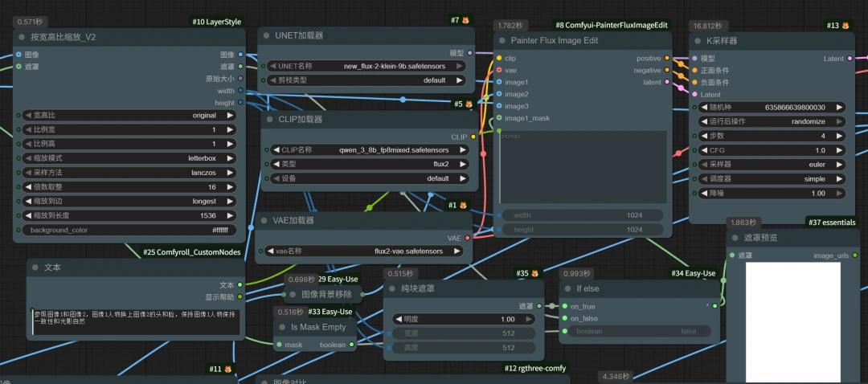Click the white mask preview image in 遮罩预览
This screenshot has height=384, width=868.
pyautogui.click(x=792, y=321)
